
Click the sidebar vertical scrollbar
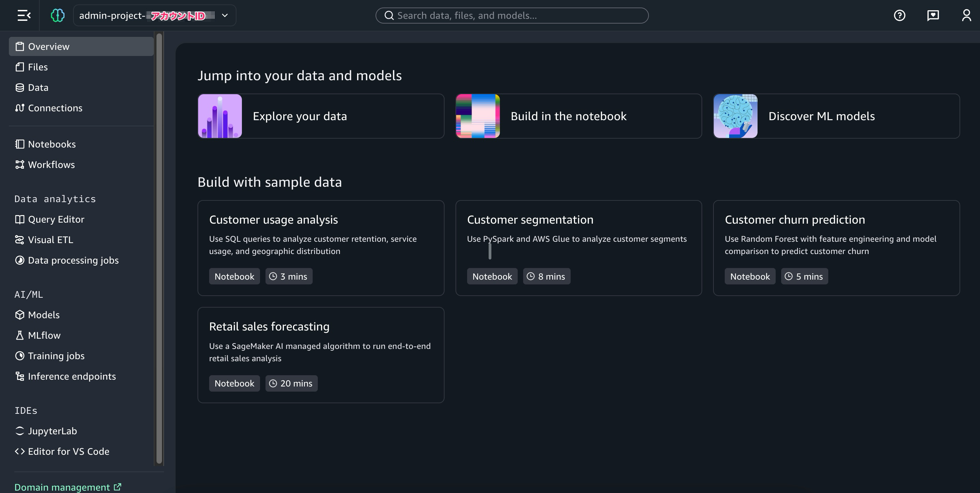(x=159, y=247)
